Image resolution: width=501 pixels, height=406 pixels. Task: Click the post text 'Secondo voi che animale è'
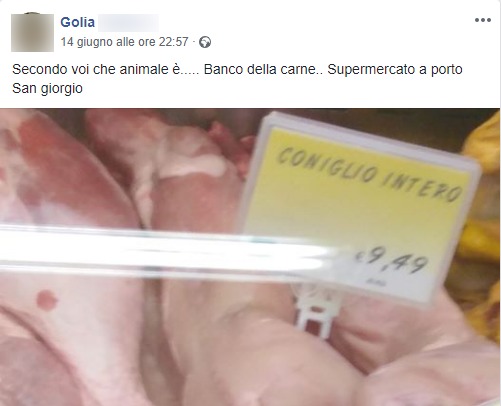[97, 69]
